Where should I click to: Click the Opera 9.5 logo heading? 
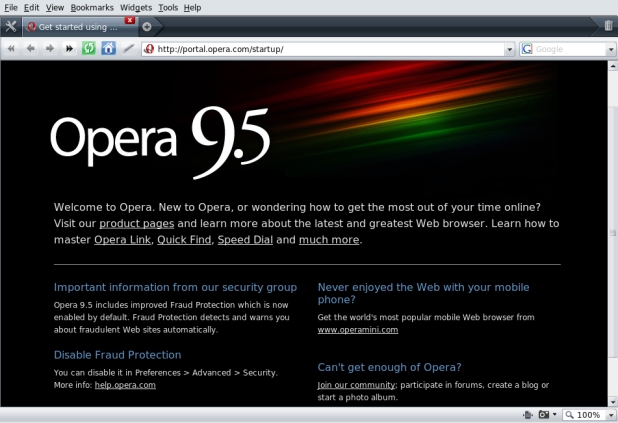pos(160,142)
